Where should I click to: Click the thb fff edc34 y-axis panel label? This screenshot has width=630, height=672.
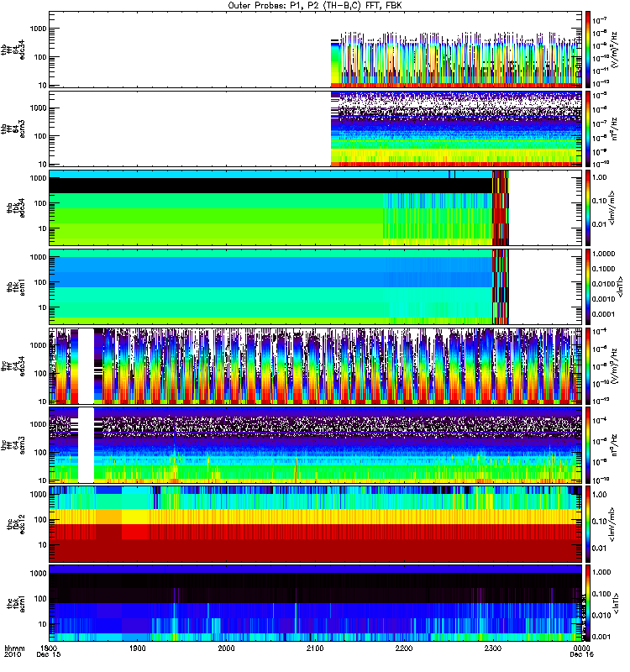point(13,50)
